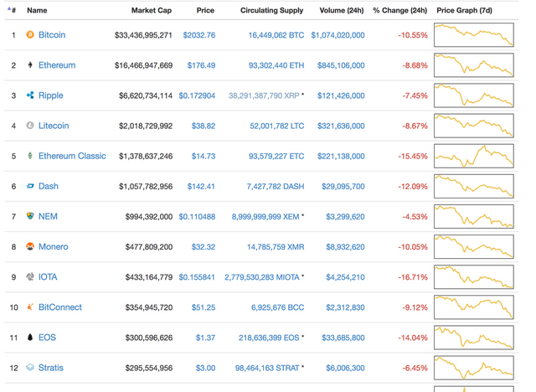Click Bitcoin price $2032.76
536x392 pixels.
tap(199, 35)
